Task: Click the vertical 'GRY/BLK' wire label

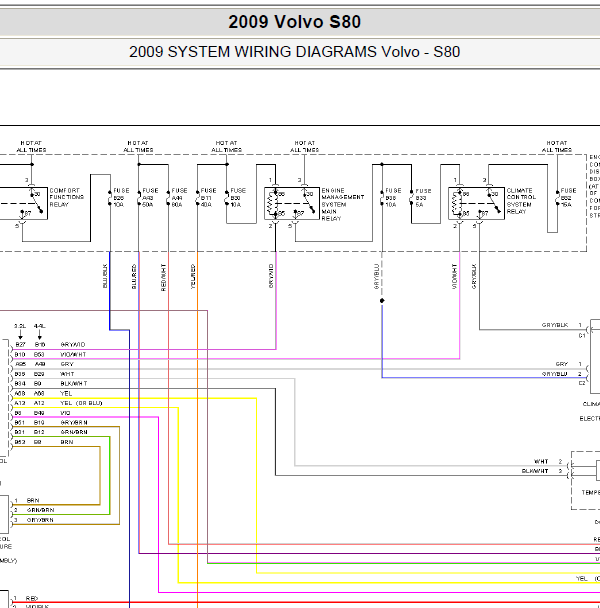Action: coord(474,276)
